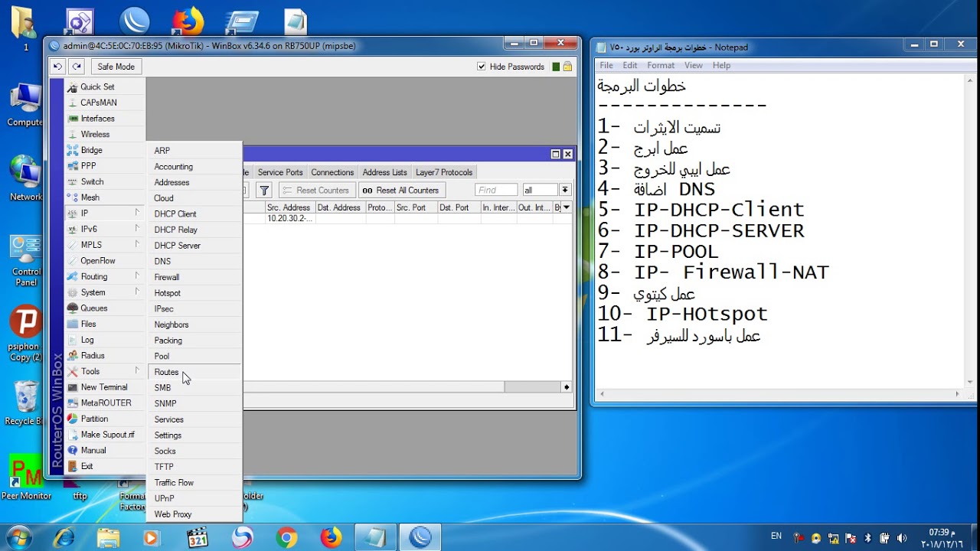Open Google Chrome from the taskbar
The width and height of the screenshot is (980, 551).
pos(287,538)
